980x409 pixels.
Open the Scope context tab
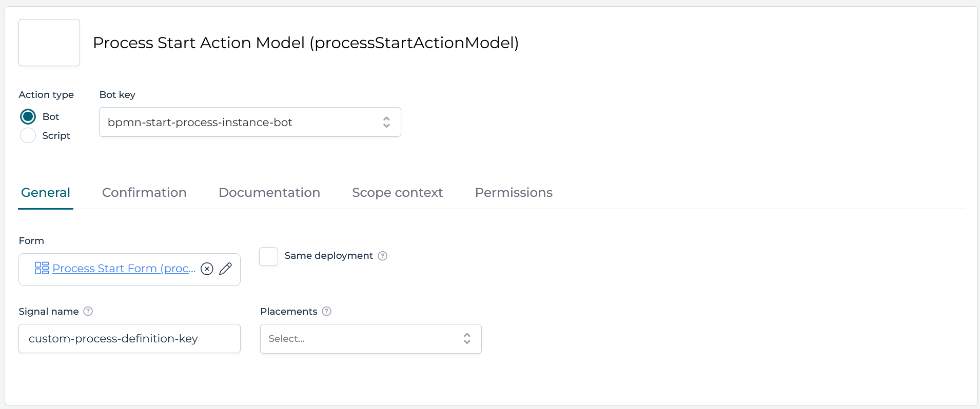(397, 192)
